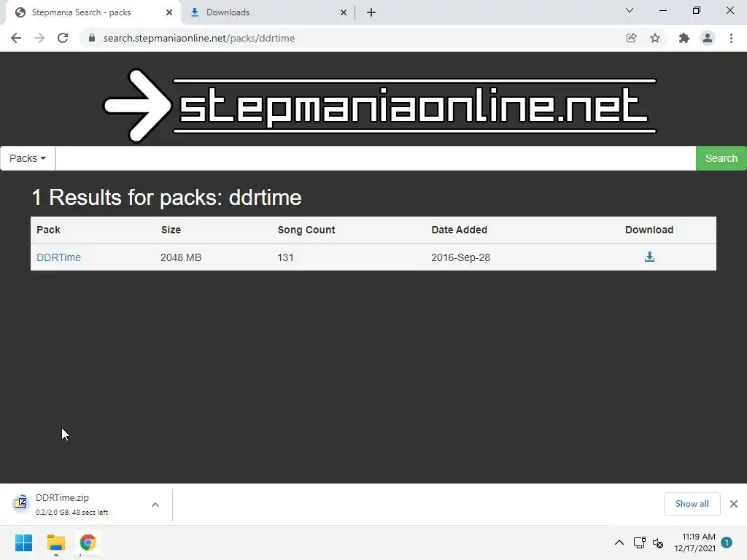Reload the current page
This screenshot has height=560, width=747.
click(x=63, y=38)
